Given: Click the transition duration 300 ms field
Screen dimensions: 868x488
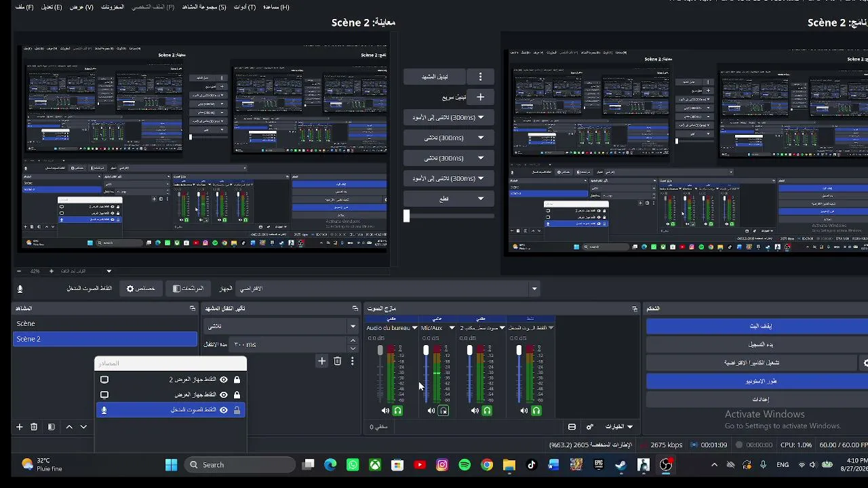Looking at the screenshot, I should pyautogui.click(x=288, y=344).
